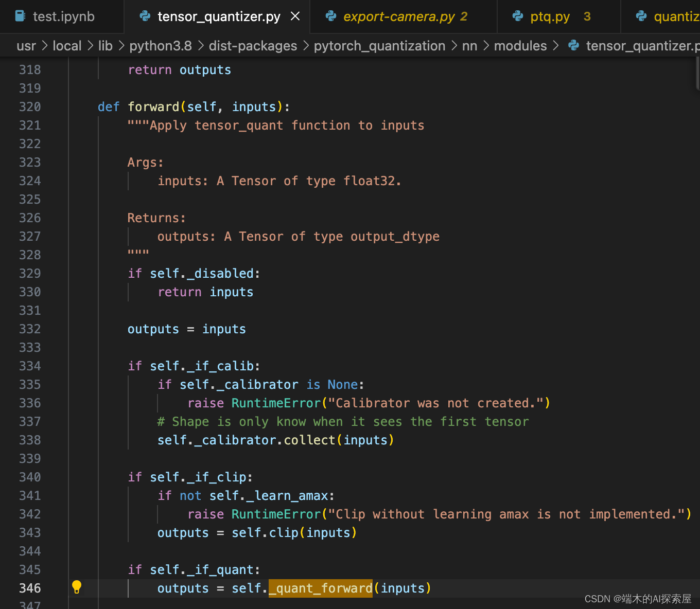
Task: Click line number 346 in gutter
Action: coord(30,588)
